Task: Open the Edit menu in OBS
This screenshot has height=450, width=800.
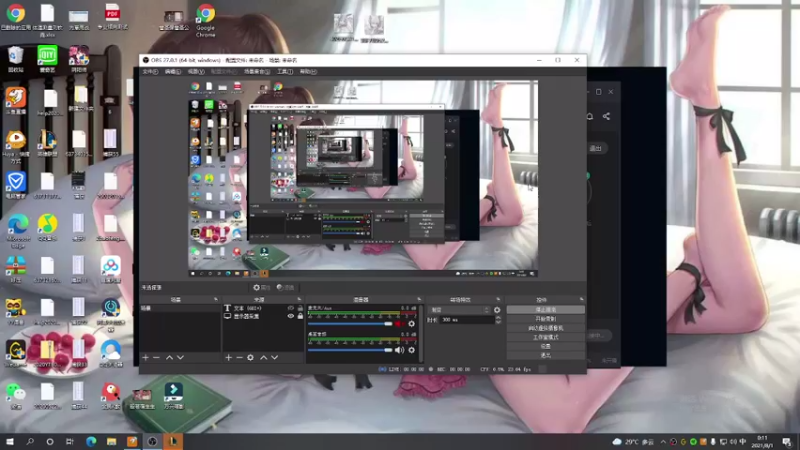Action: pos(172,72)
